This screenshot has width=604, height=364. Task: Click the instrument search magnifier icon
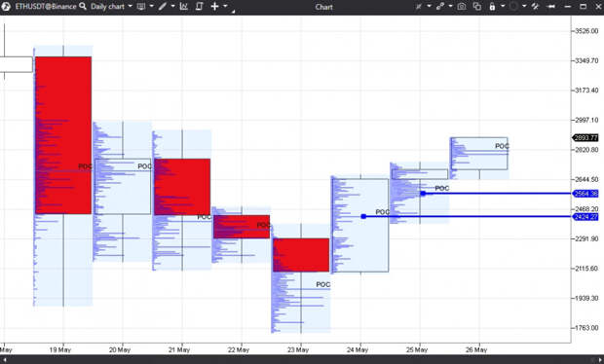coord(83,6)
